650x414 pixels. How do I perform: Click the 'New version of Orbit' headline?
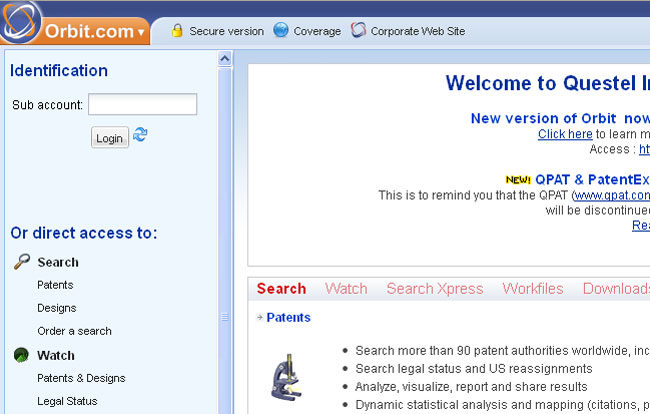click(560, 119)
